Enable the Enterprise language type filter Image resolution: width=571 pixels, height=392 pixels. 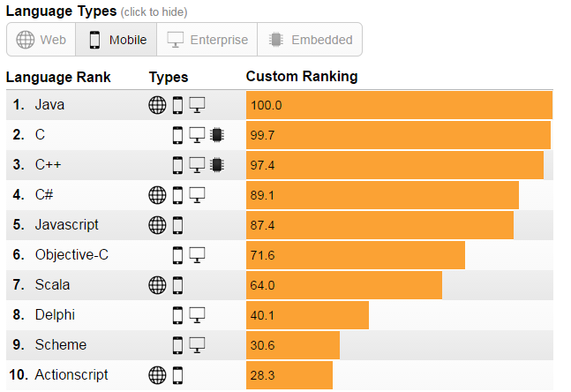click(207, 40)
